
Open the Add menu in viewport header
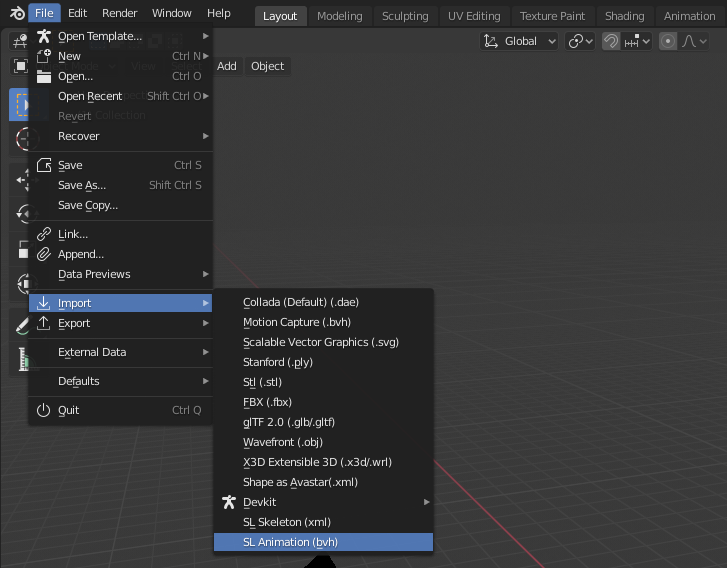(x=227, y=66)
